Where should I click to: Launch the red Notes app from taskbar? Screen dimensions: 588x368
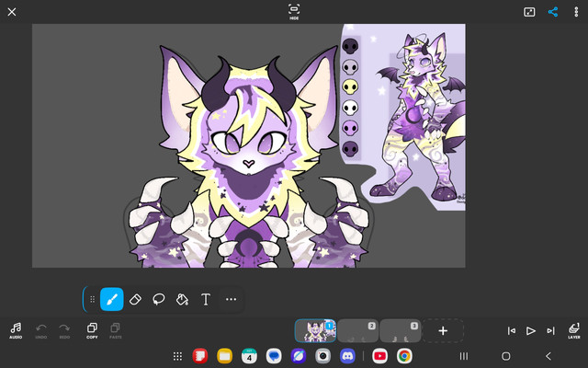click(200, 356)
